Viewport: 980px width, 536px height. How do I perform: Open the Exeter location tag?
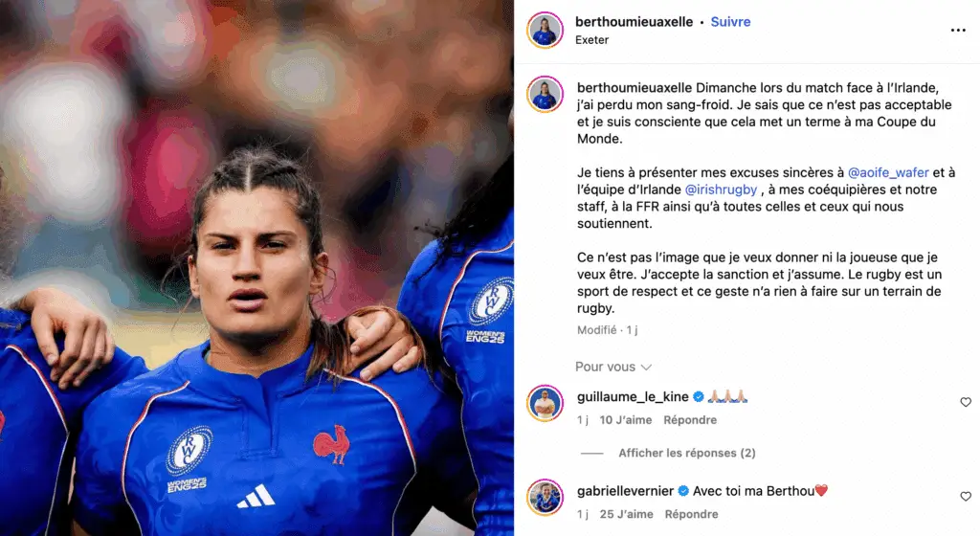tap(591, 40)
